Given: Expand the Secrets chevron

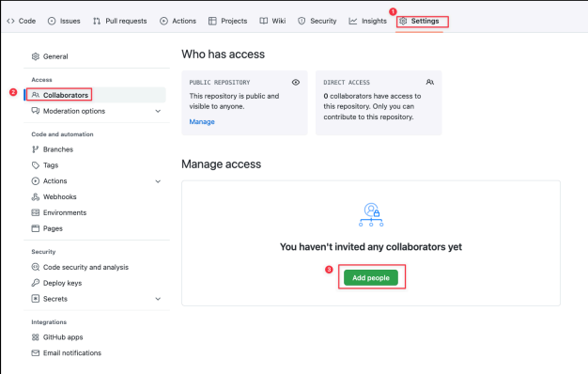Looking at the screenshot, I should click(158, 299).
